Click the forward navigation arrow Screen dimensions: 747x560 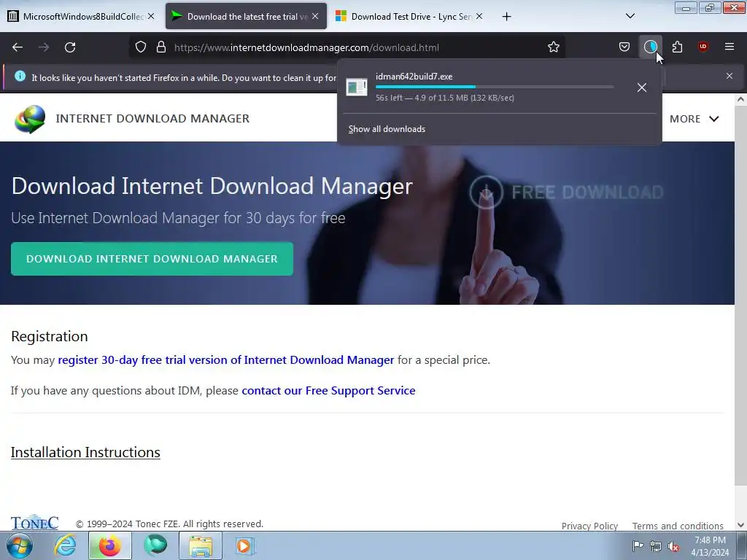point(44,47)
